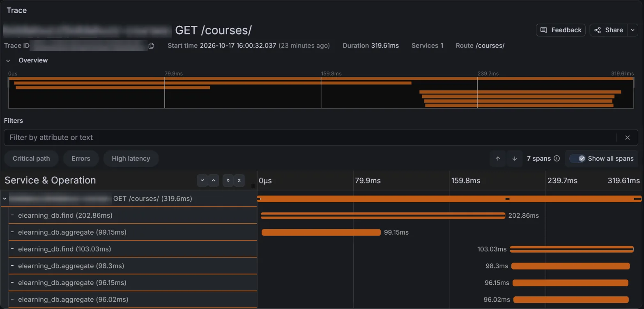Click the 202.86ms timeline bar
This screenshot has width=644, height=309.
tap(383, 216)
